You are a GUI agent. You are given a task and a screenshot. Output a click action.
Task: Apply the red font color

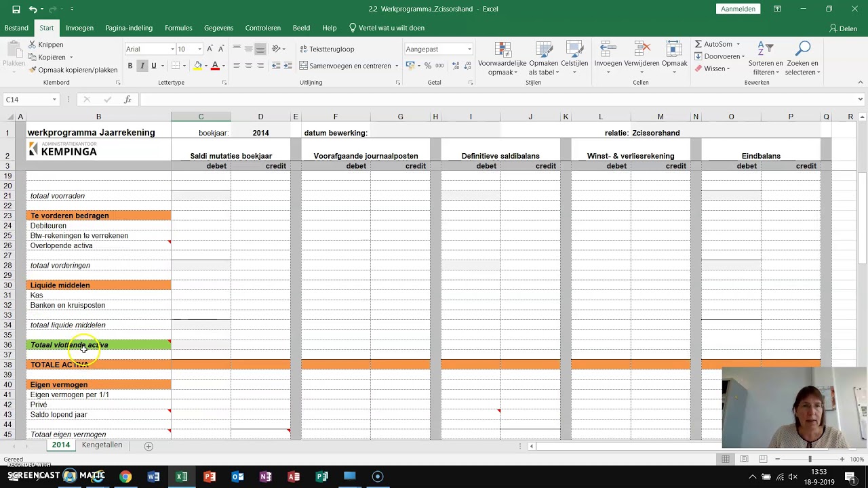point(215,66)
